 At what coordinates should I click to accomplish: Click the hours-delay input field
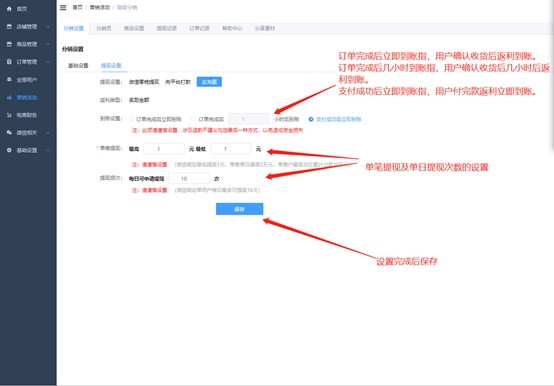(249, 119)
